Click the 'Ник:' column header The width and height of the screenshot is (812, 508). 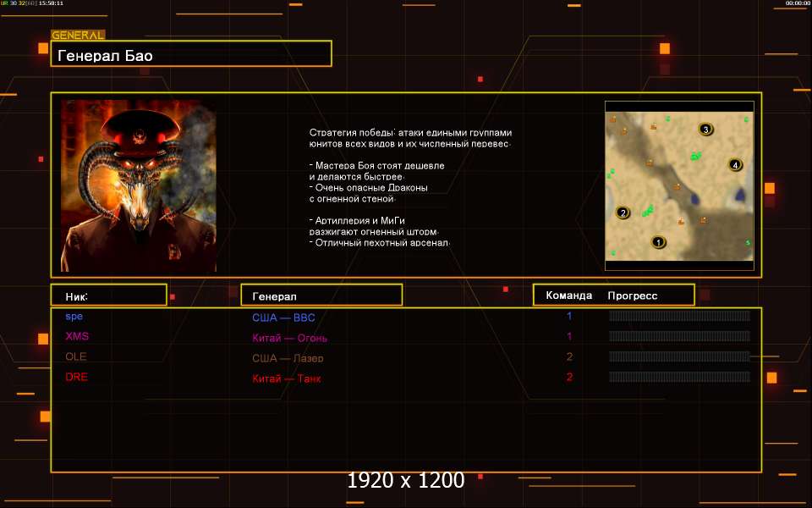tap(109, 295)
